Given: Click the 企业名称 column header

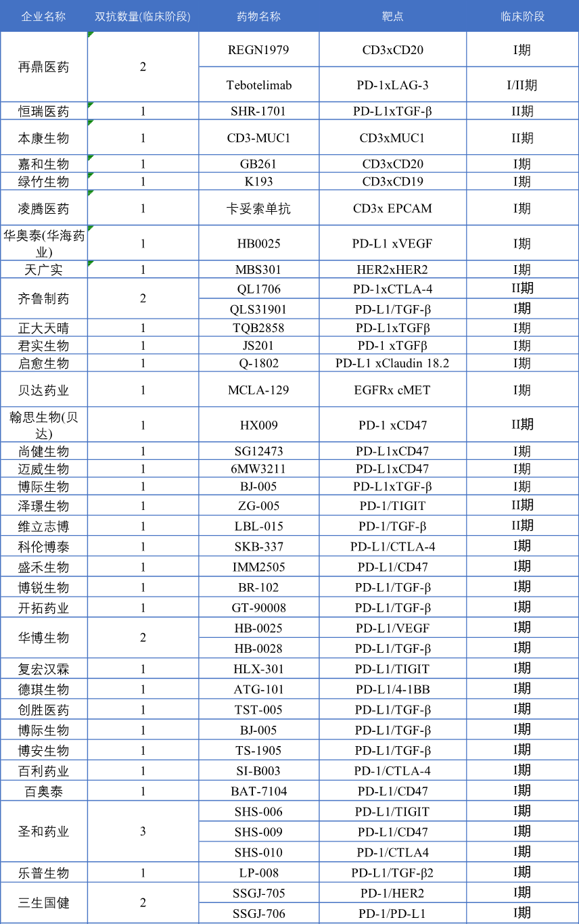Looking at the screenshot, I should 44,16.
